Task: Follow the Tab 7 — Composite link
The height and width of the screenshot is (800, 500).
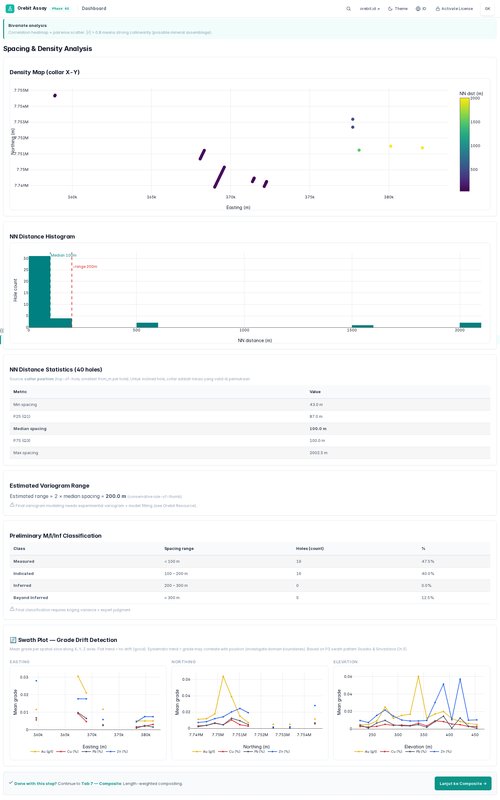Action: (101, 783)
